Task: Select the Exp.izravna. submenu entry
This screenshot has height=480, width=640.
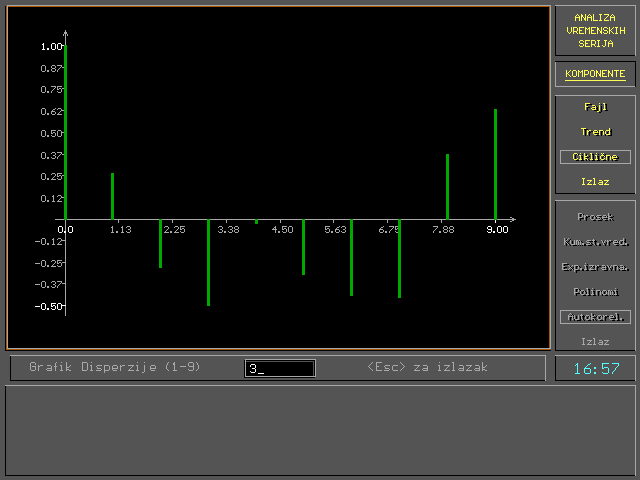Action: [x=595, y=267]
